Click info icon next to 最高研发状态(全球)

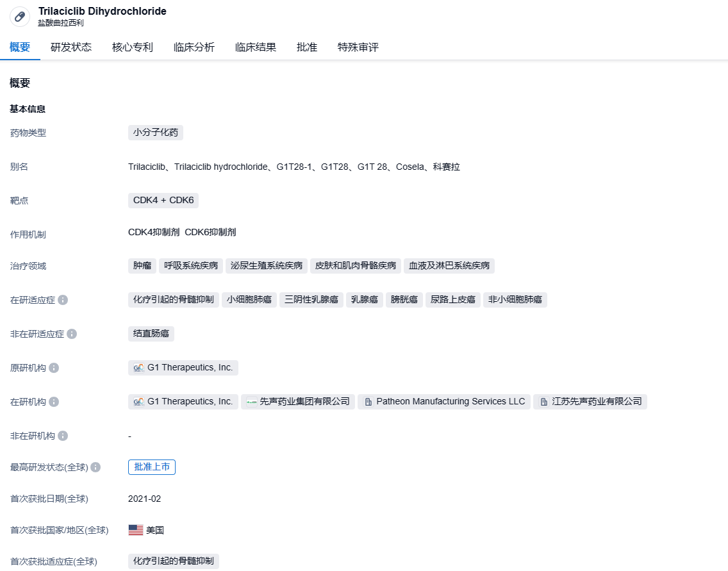click(x=95, y=467)
